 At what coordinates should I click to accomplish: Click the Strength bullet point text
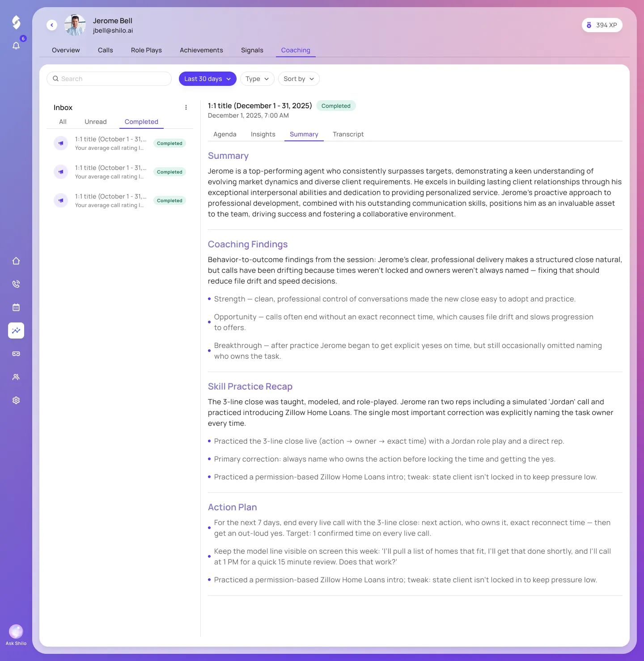pos(395,299)
